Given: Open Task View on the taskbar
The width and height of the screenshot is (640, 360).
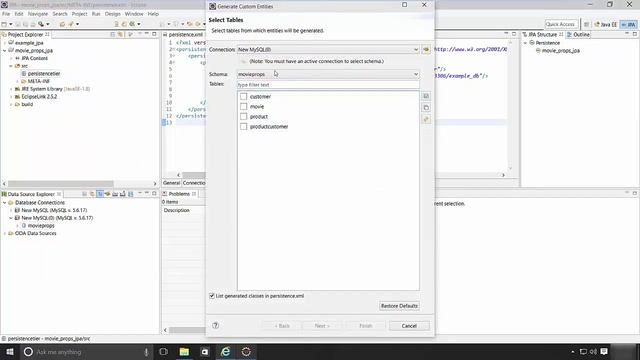Looking at the screenshot, I should (x=163, y=352).
